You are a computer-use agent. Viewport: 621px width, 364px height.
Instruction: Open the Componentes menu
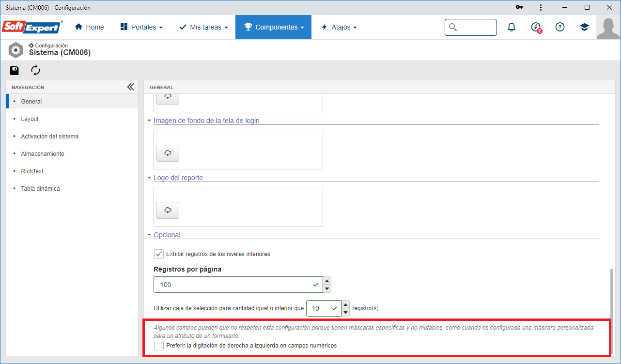pos(274,28)
